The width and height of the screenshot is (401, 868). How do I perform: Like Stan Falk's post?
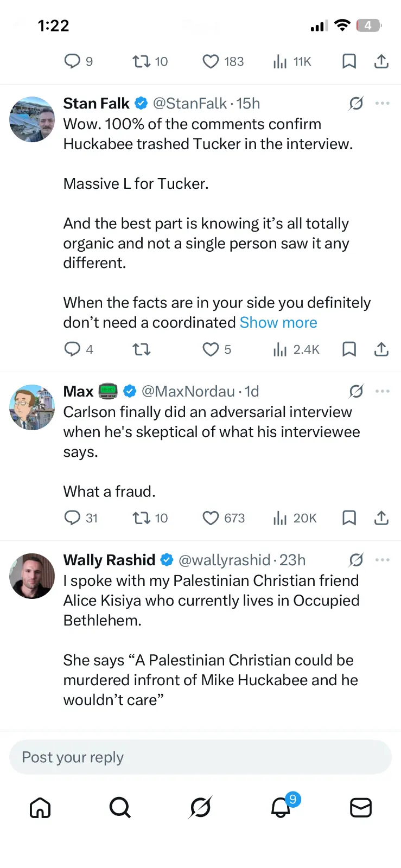click(x=211, y=349)
